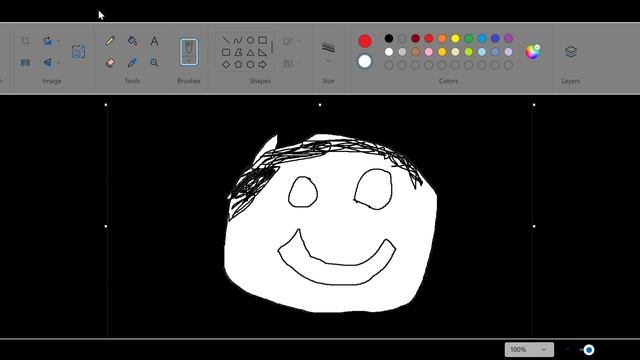Choose the Oval shape
Screen dimensions: 640x360
point(250,40)
